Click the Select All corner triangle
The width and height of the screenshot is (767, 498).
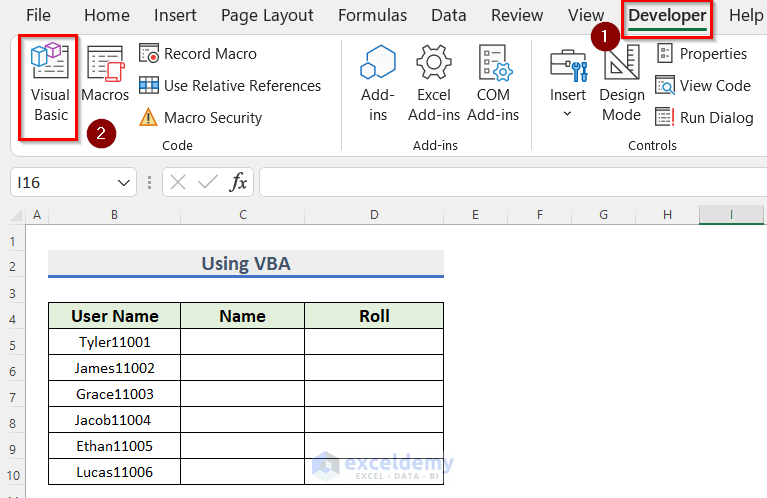[x=16, y=215]
